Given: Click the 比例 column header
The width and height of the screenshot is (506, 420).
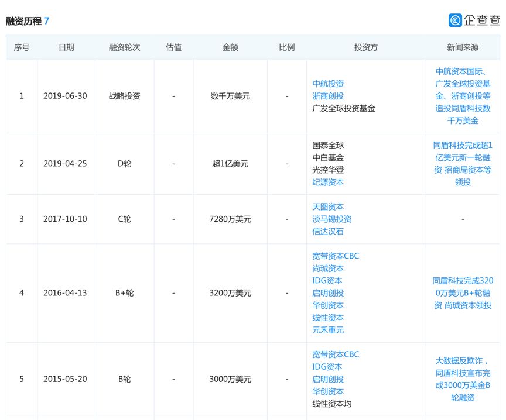Looking at the screenshot, I should (286, 47).
